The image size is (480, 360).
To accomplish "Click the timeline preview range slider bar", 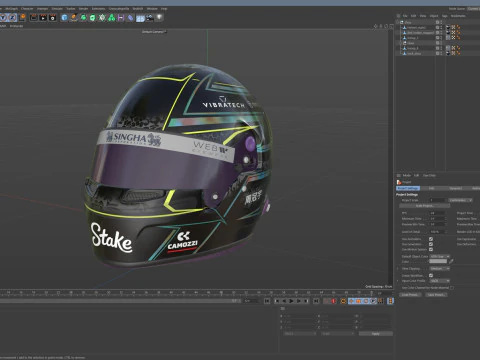I will click(120, 301).
